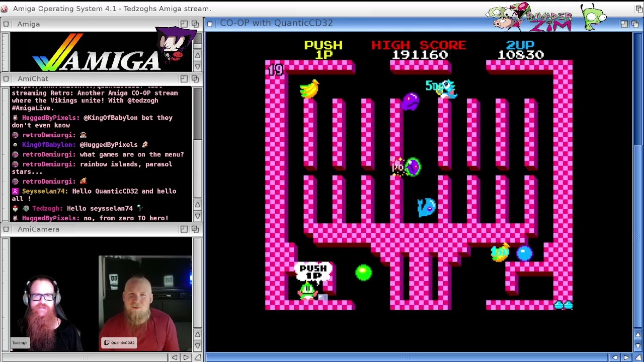This screenshot has width=644, height=362.
Task: Click the CO-OP window depth gadget
Action: (x=635, y=24)
